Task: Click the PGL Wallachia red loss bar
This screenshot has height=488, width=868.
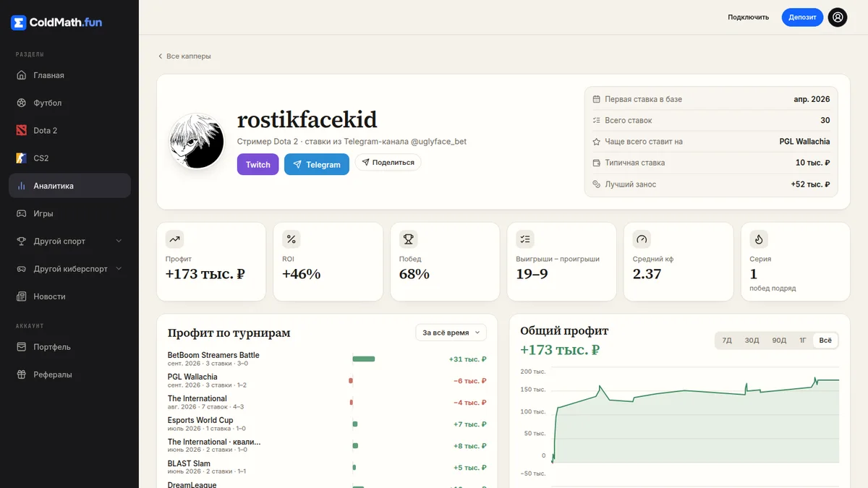Action: pyautogui.click(x=351, y=381)
